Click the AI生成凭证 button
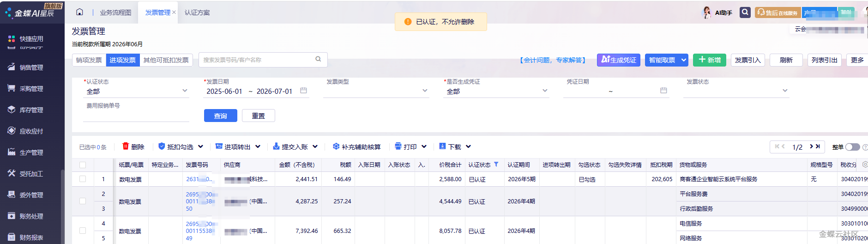 (619, 60)
